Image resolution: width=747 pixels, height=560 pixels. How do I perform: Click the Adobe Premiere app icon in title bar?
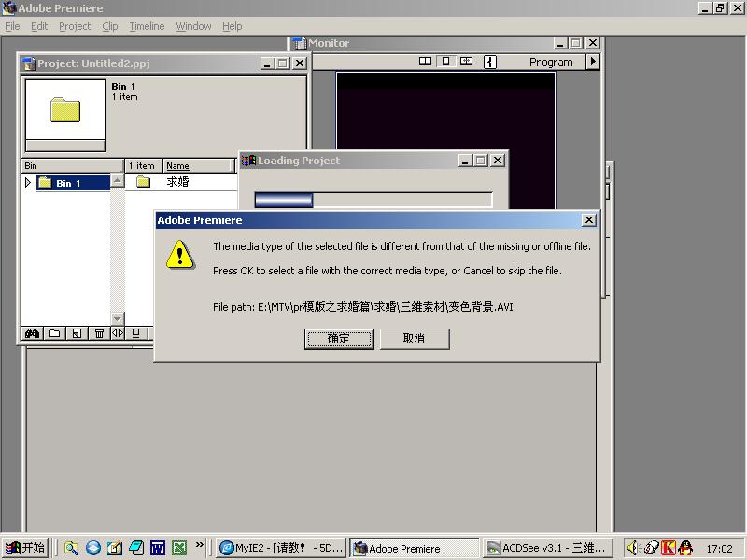[9, 8]
